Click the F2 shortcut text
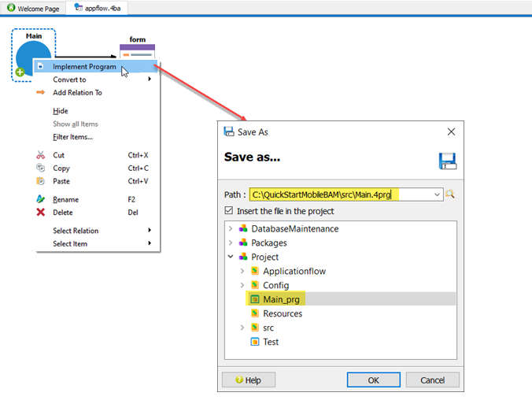 [x=131, y=199]
